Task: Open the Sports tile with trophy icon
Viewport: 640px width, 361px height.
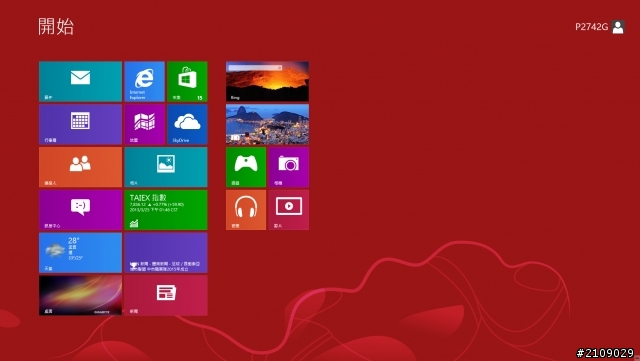Action: (166, 253)
